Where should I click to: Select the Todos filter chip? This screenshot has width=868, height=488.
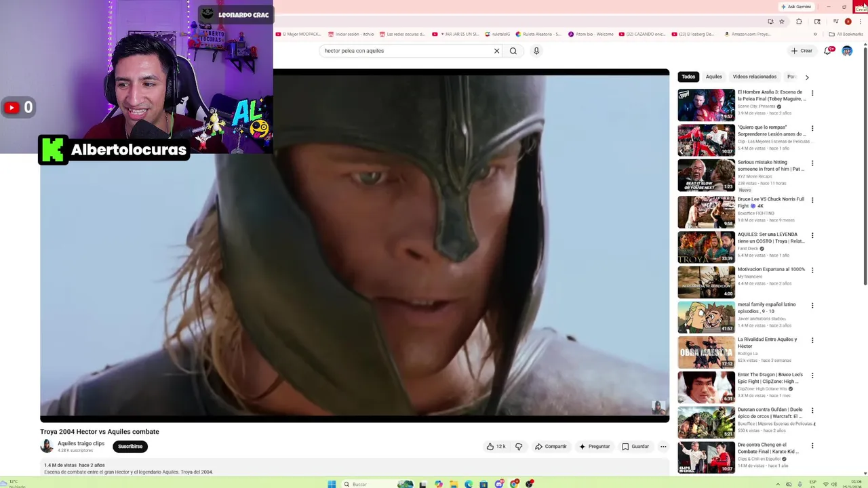[x=688, y=77]
